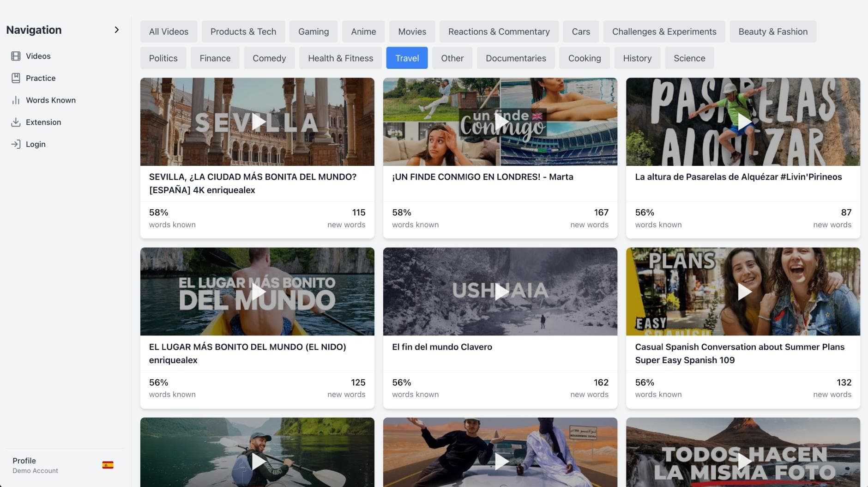This screenshot has width=868, height=487.
Task: Click the Videos film icon in sidebar
Action: tap(16, 56)
